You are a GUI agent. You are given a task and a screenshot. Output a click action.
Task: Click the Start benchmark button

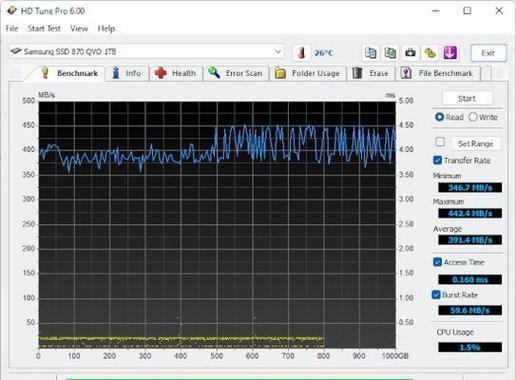point(467,99)
